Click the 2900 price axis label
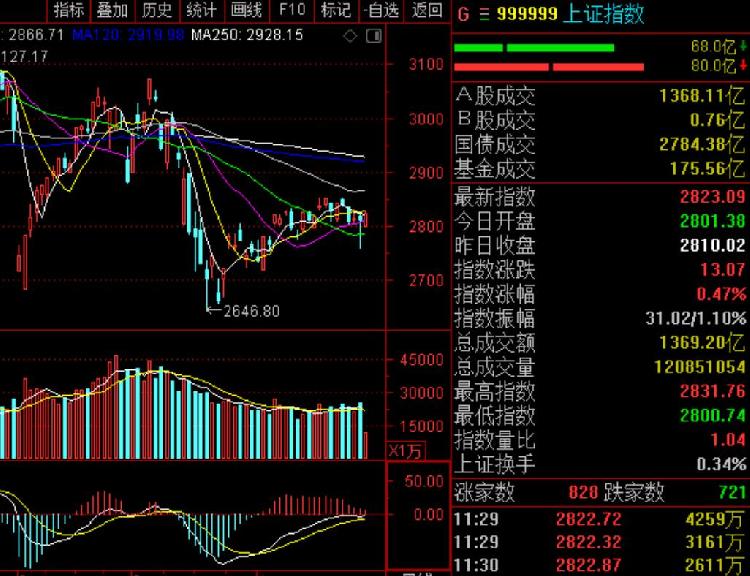The image size is (750, 576). (426, 173)
